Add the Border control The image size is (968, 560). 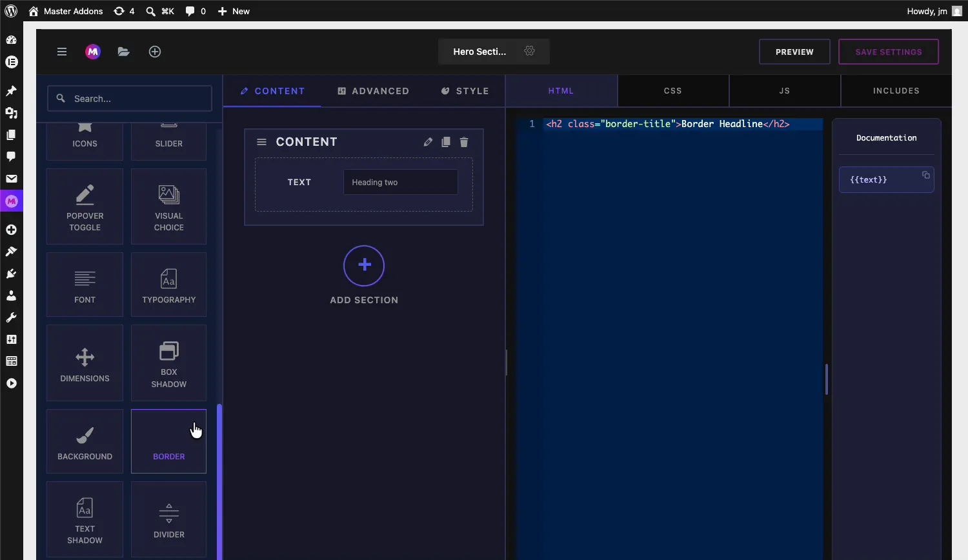(x=169, y=441)
